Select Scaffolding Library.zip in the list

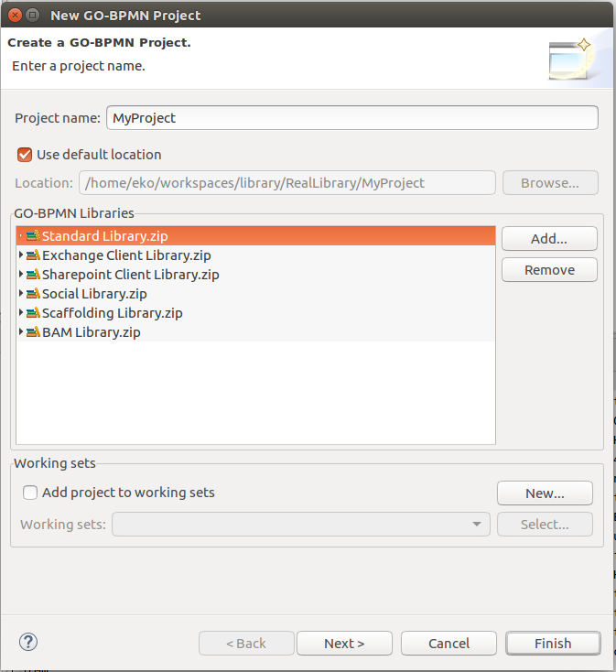coord(255,313)
